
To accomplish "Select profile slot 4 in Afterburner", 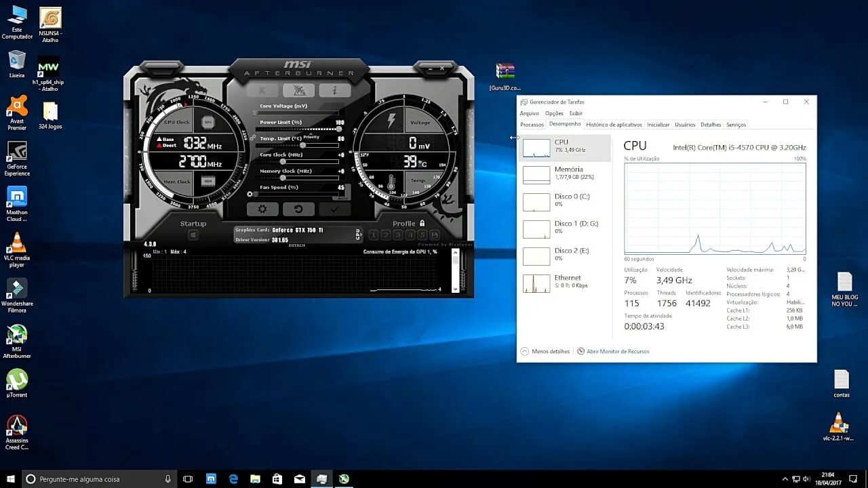I will point(410,235).
